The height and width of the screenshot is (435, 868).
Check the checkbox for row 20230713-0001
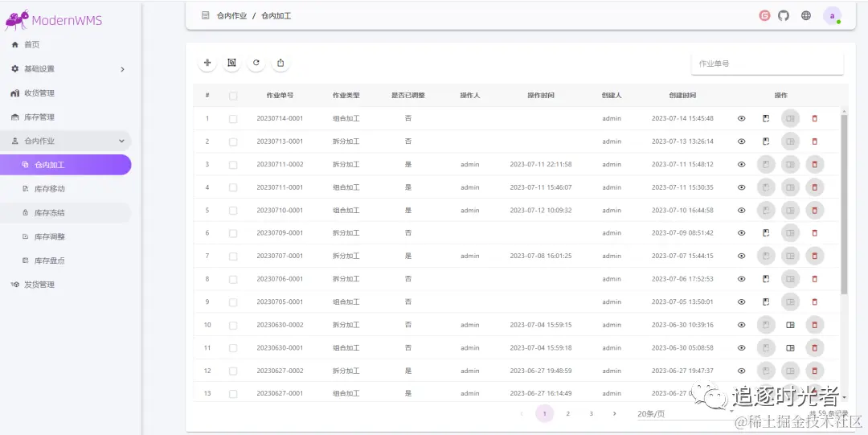pyautogui.click(x=233, y=142)
